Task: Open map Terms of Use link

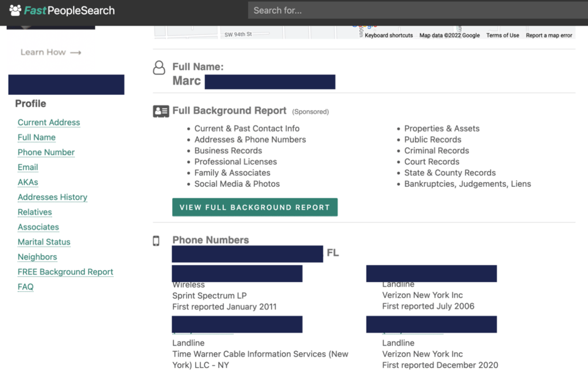Action: [x=502, y=35]
